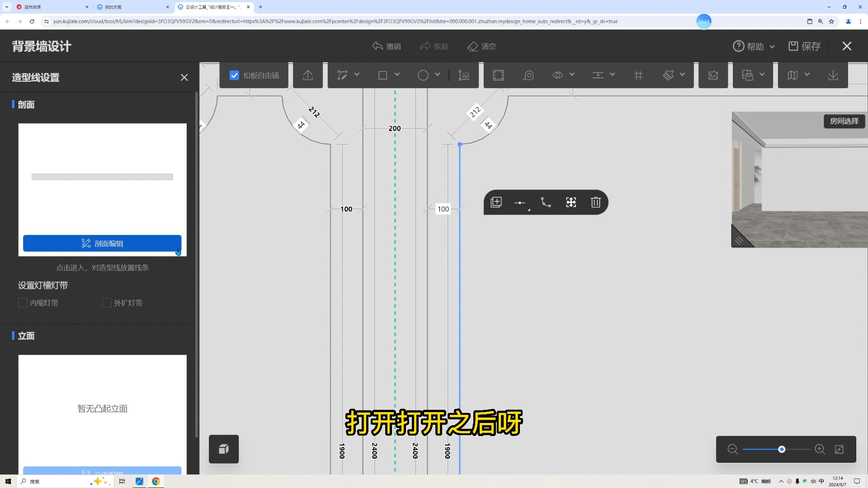Click the delete trash icon in floating toolbar
This screenshot has height=488, width=868.
point(595,202)
